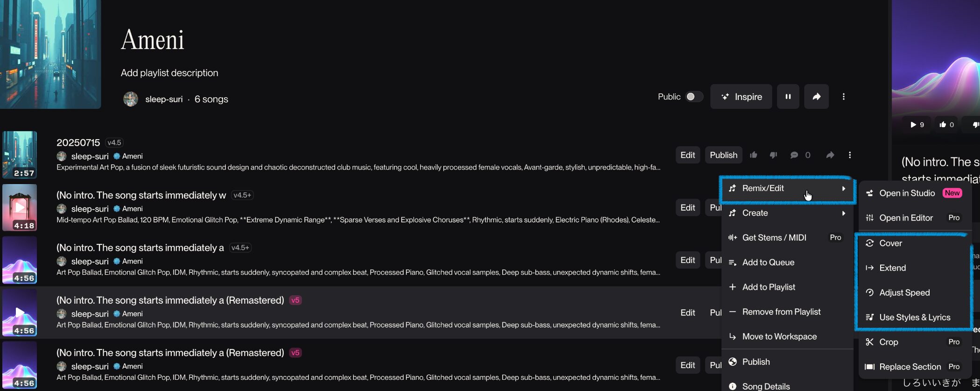Click the Inspire button
The width and height of the screenshot is (980, 391).
pos(741,97)
